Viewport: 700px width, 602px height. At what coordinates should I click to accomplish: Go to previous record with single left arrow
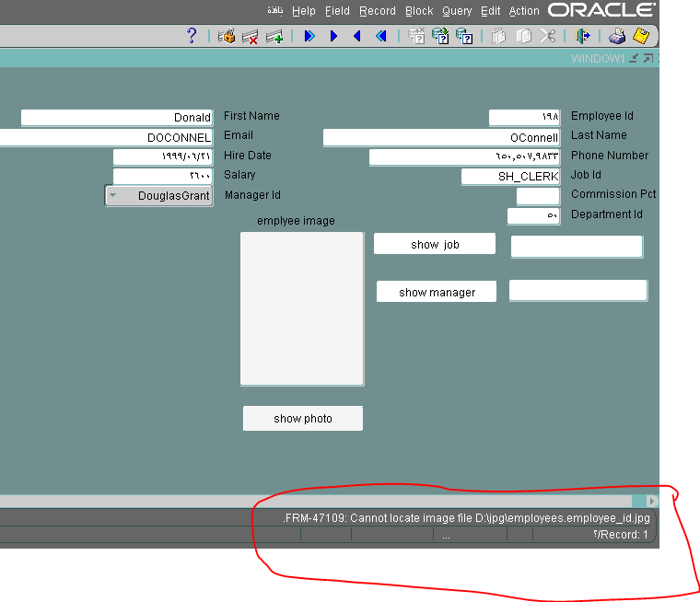point(356,36)
